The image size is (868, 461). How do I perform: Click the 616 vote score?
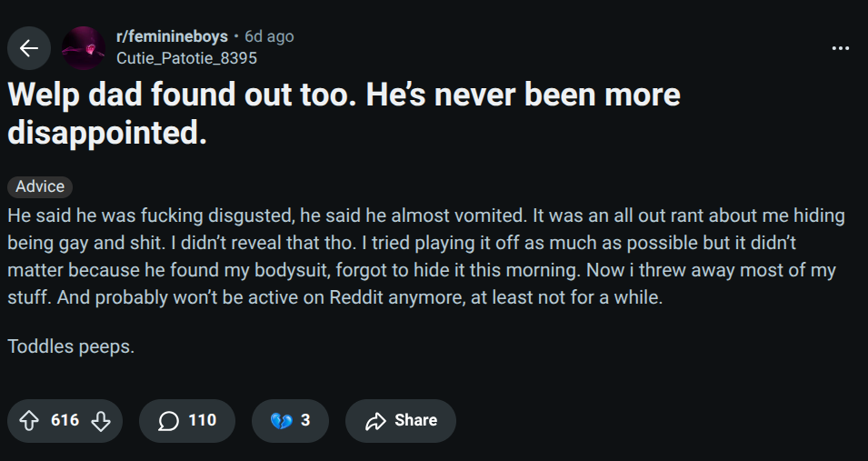(x=65, y=421)
